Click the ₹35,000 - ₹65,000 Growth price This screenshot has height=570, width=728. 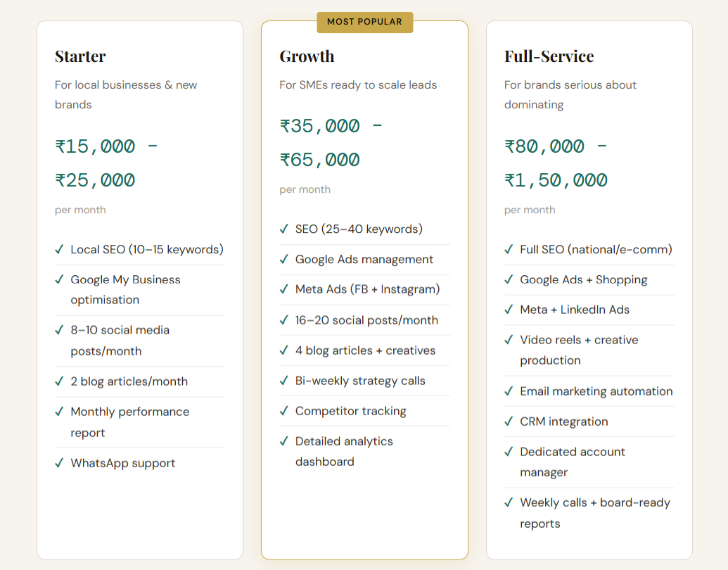pos(331,143)
